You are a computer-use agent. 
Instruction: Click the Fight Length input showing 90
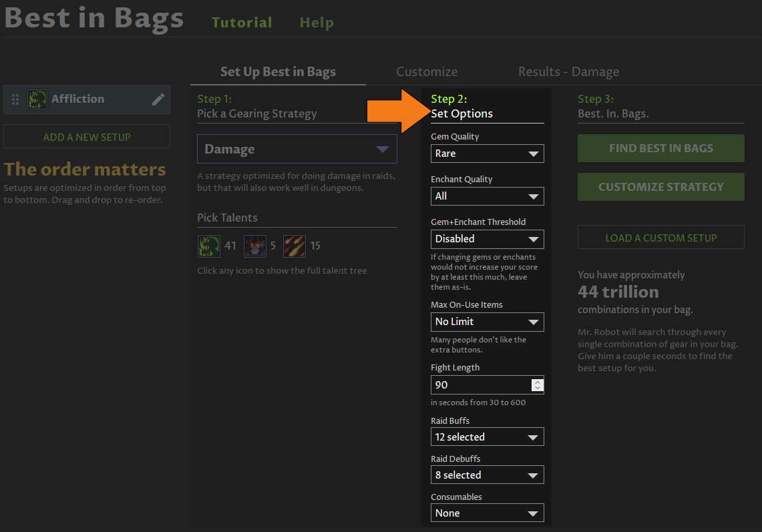[481, 384]
